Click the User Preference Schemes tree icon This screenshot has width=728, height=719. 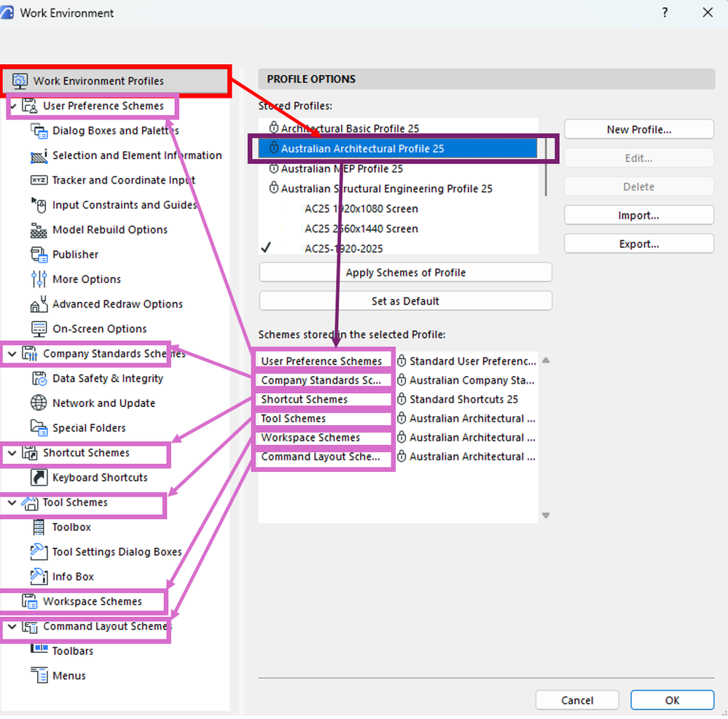click(x=30, y=106)
